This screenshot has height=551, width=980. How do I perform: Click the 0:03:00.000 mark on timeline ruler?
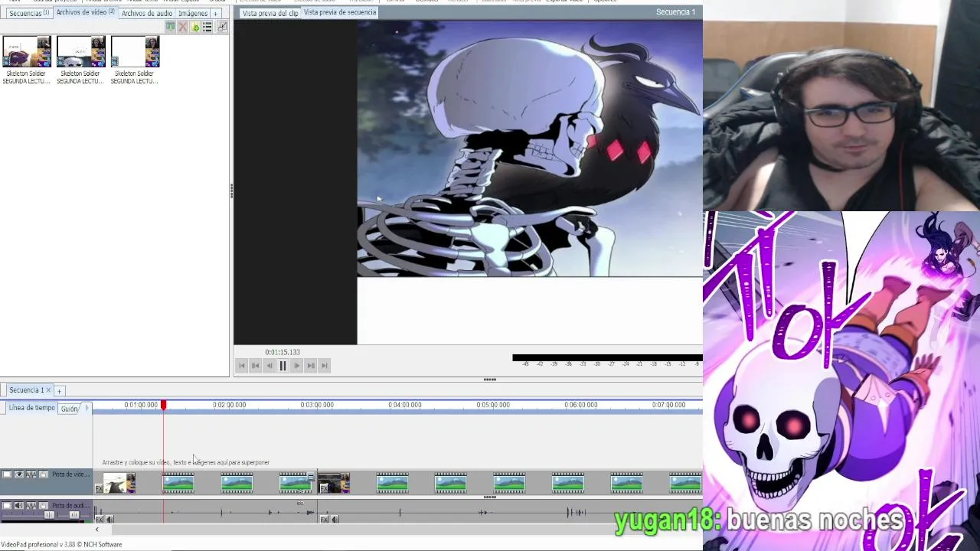317,405
